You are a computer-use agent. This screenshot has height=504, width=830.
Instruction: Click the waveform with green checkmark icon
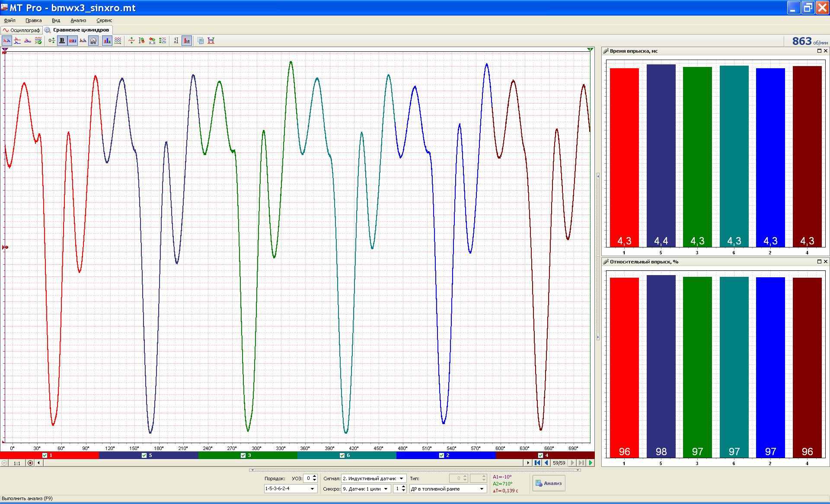point(38,41)
